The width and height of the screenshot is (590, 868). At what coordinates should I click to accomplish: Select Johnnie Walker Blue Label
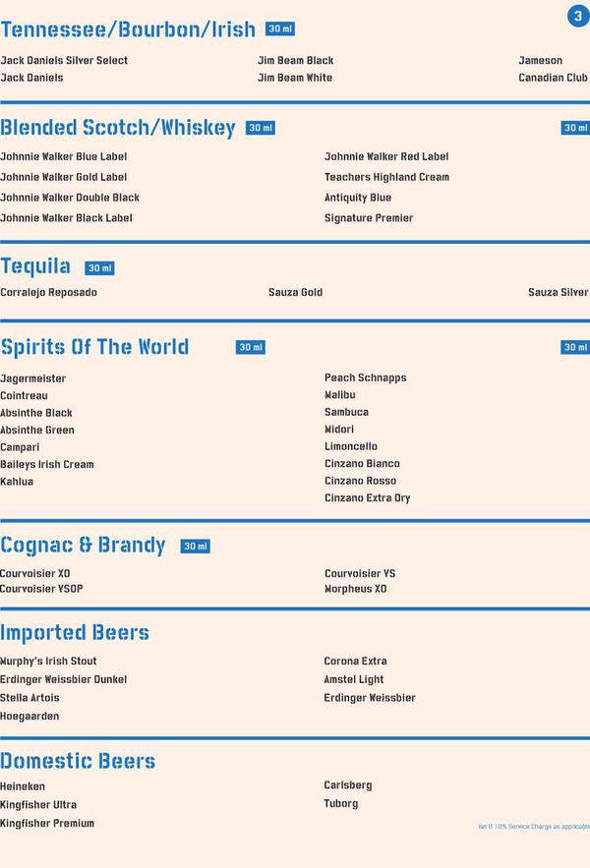[x=64, y=156]
